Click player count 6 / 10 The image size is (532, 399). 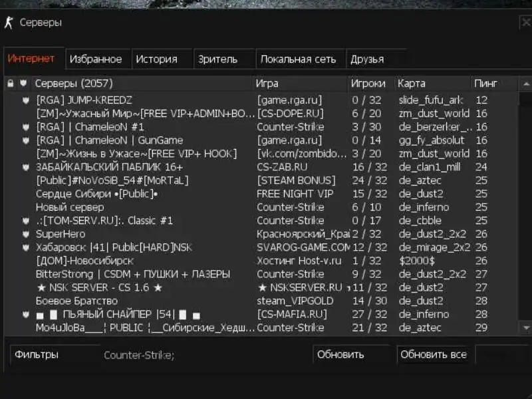[x=366, y=207]
